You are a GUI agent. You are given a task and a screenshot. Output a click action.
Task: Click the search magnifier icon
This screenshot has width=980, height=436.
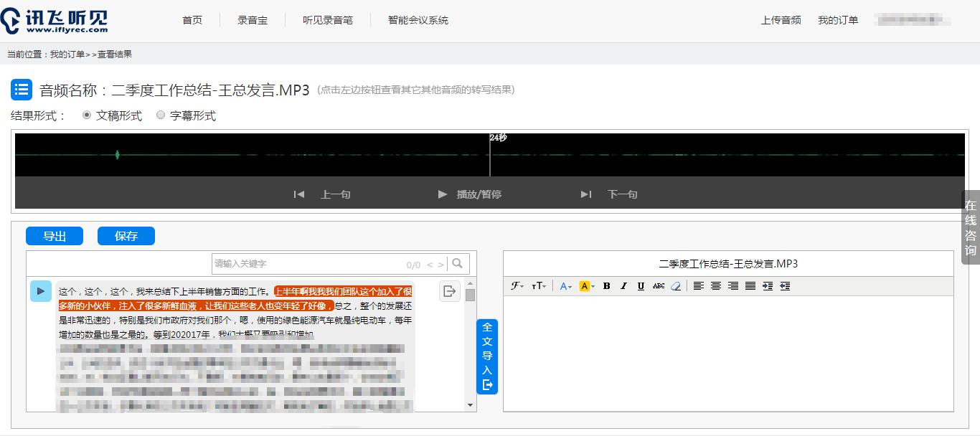(458, 263)
